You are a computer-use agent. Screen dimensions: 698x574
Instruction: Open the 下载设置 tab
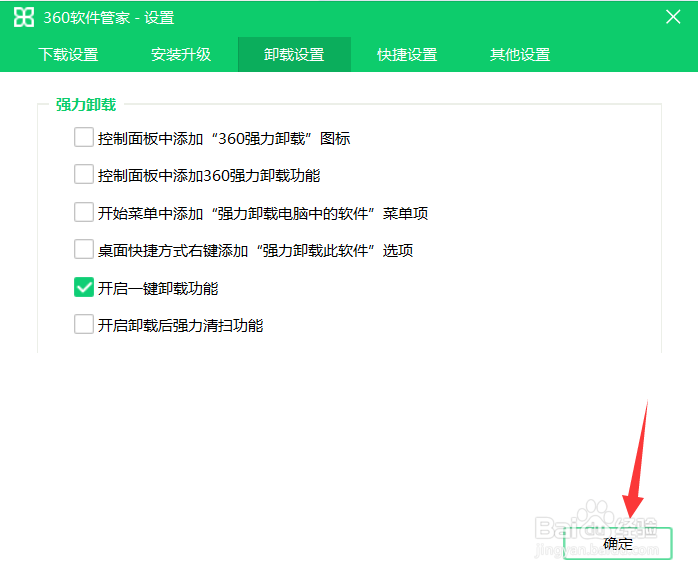(x=68, y=54)
